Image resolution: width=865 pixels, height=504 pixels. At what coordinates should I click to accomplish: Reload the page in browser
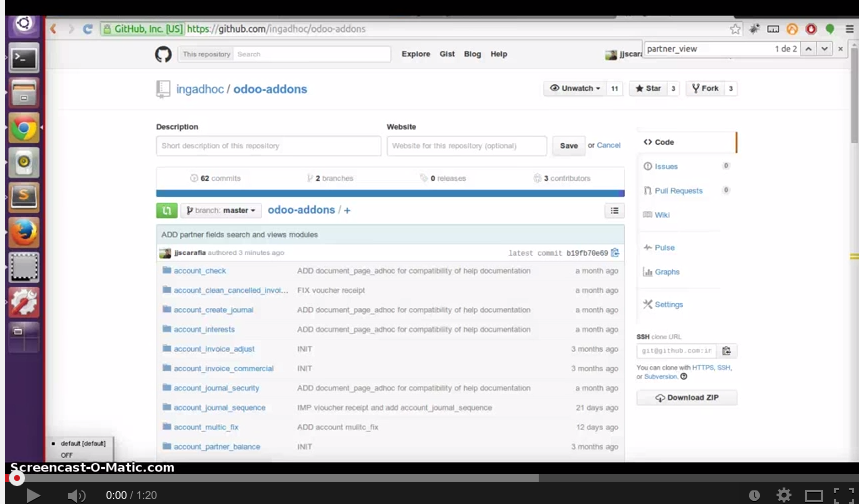pyautogui.click(x=88, y=29)
